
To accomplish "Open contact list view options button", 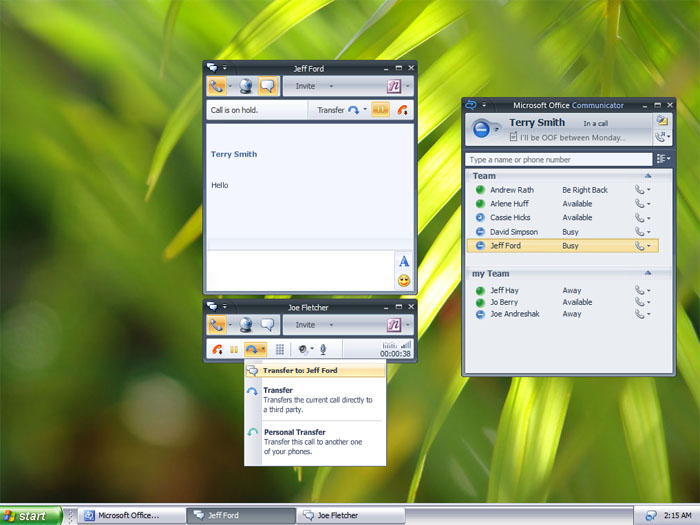I will coord(663,159).
